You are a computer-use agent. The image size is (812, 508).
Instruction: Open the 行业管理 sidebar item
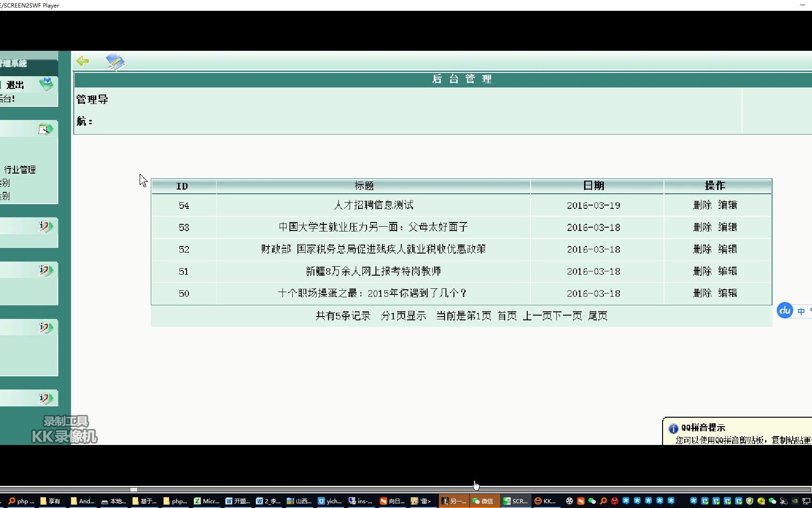(20, 169)
